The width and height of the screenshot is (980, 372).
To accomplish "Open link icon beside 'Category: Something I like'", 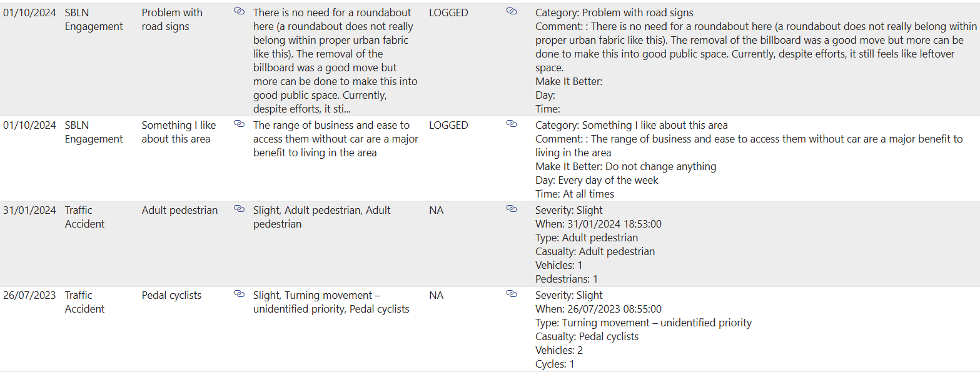I will pos(511,124).
